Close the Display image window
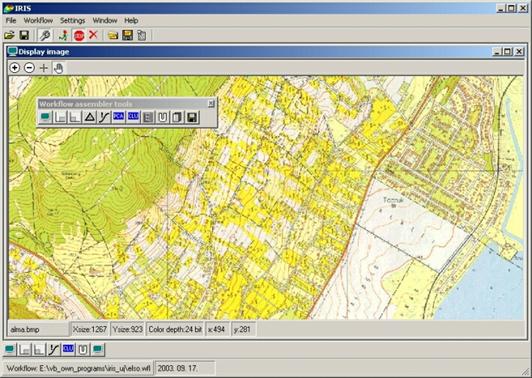 tap(519, 52)
